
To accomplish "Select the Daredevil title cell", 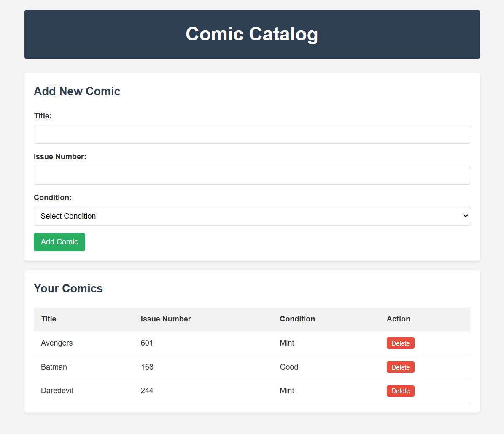I will click(57, 391).
